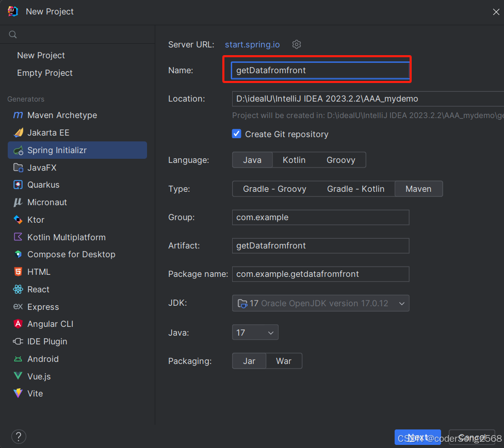504x448 pixels.
Task: Choose Gradle - Kotlin build type
Action: pos(355,189)
